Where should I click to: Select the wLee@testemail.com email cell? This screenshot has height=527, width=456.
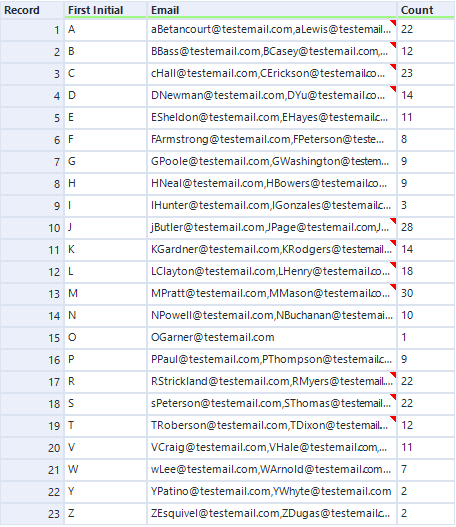pos(272,470)
